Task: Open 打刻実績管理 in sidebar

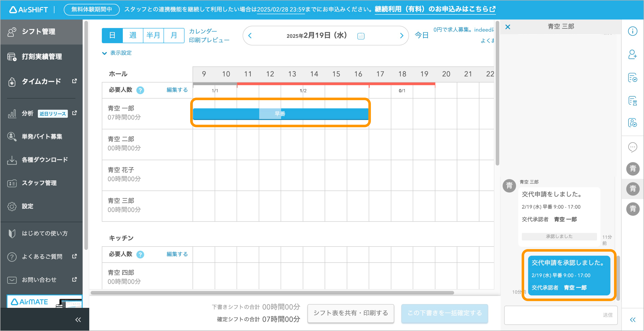Action: coord(41,57)
